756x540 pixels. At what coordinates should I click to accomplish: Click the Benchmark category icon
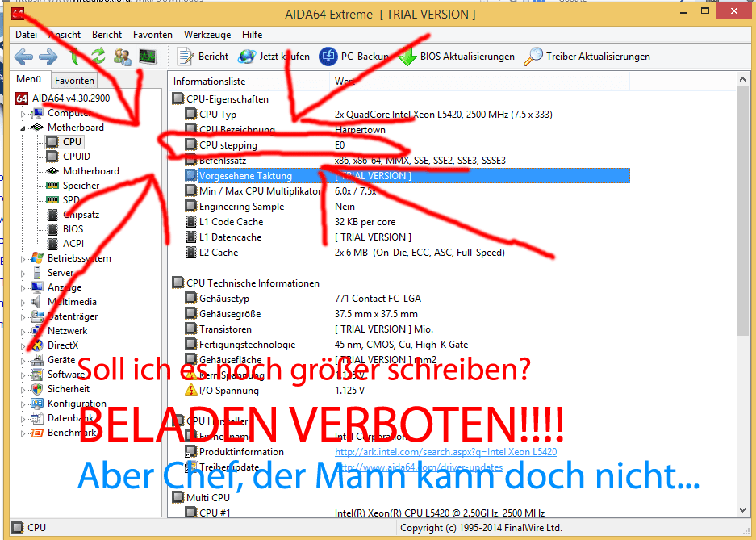36,433
